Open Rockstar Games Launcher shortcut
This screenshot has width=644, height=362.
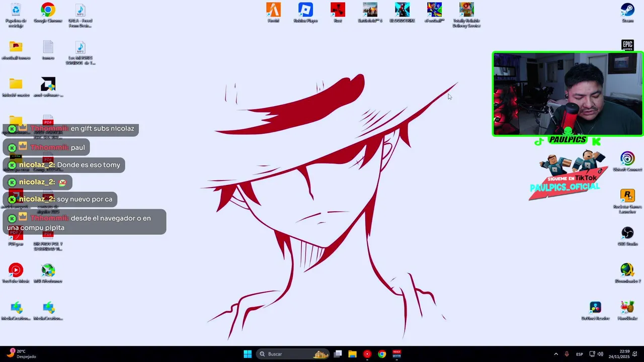pyautogui.click(x=627, y=201)
